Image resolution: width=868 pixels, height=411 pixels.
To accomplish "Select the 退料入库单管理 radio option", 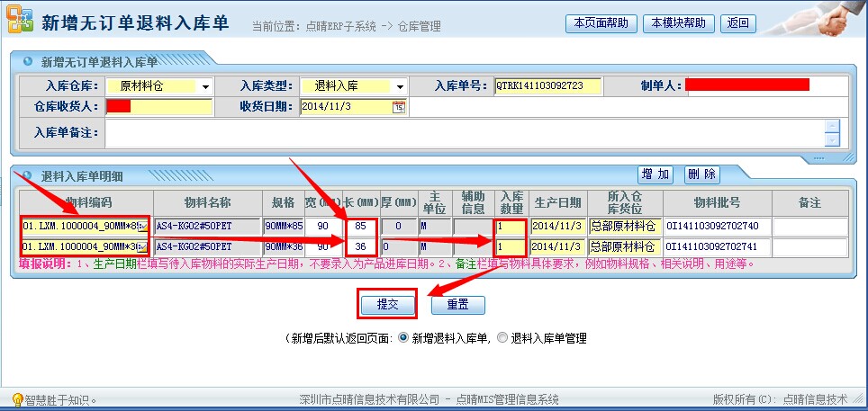I will 502,338.
